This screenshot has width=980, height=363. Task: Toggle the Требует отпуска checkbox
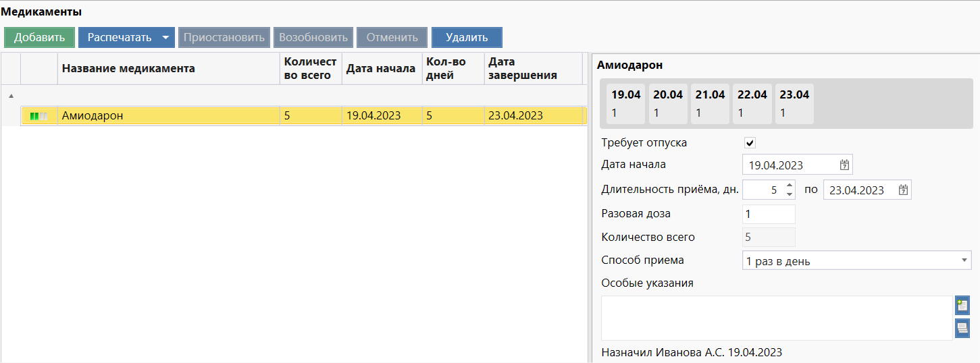click(750, 143)
